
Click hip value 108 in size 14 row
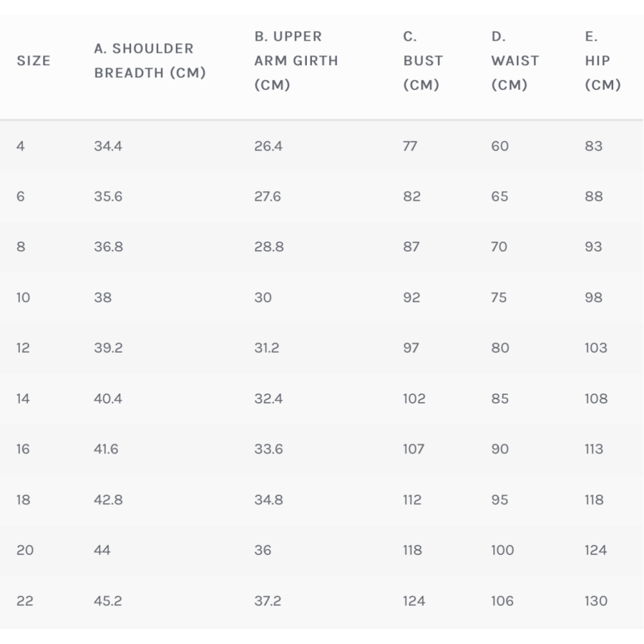tap(595, 399)
